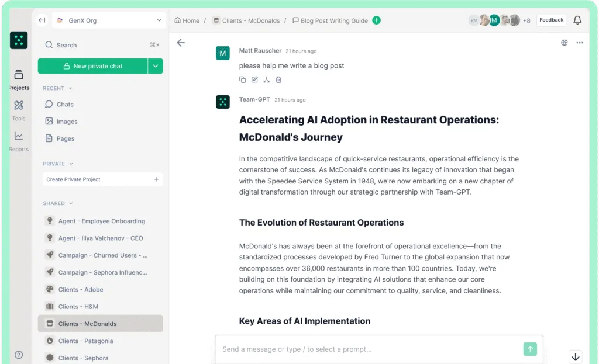Screen dimensions: 599x364
Task: Click the green plus icon in the breadcrumb
Action: click(x=377, y=20)
